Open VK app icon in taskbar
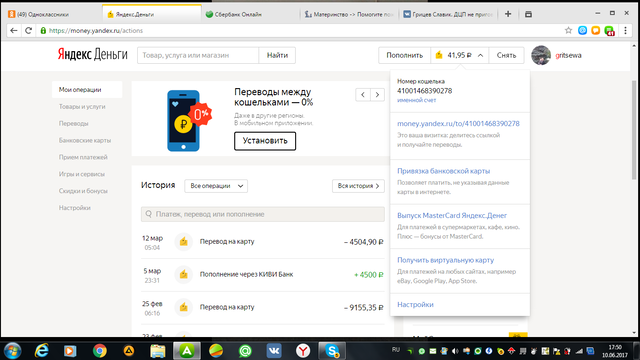The height and width of the screenshot is (360, 640). (274, 351)
